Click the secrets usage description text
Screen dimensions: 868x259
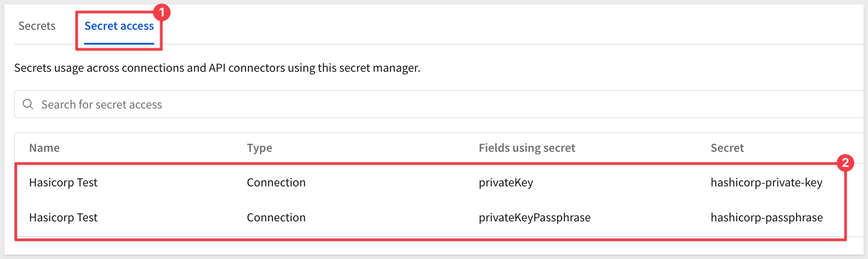click(x=217, y=68)
